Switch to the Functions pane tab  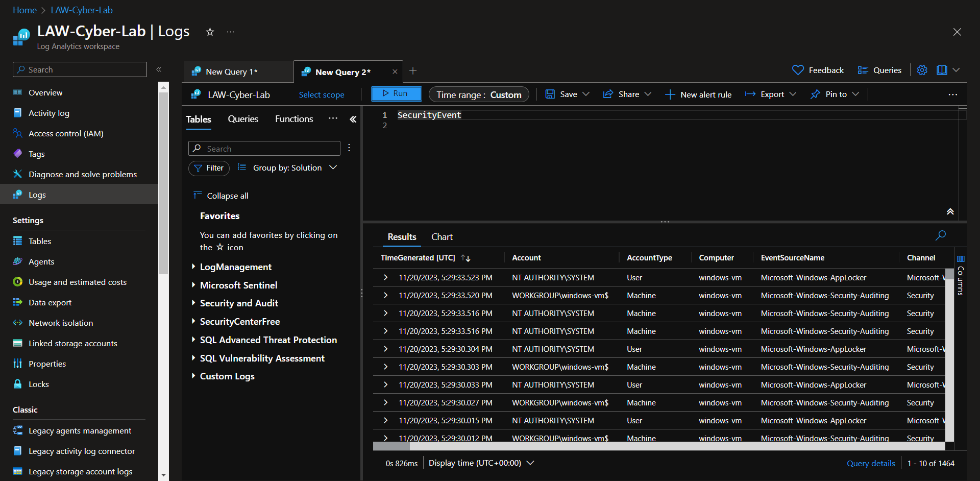pyautogui.click(x=294, y=119)
